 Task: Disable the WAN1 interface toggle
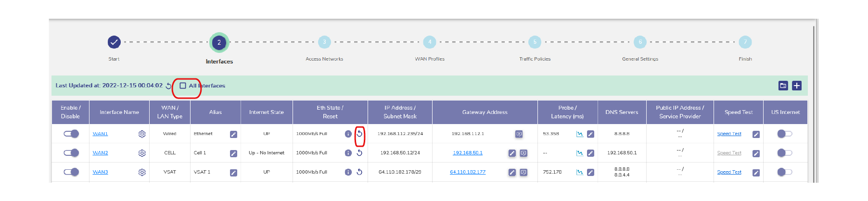pos(71,134)
